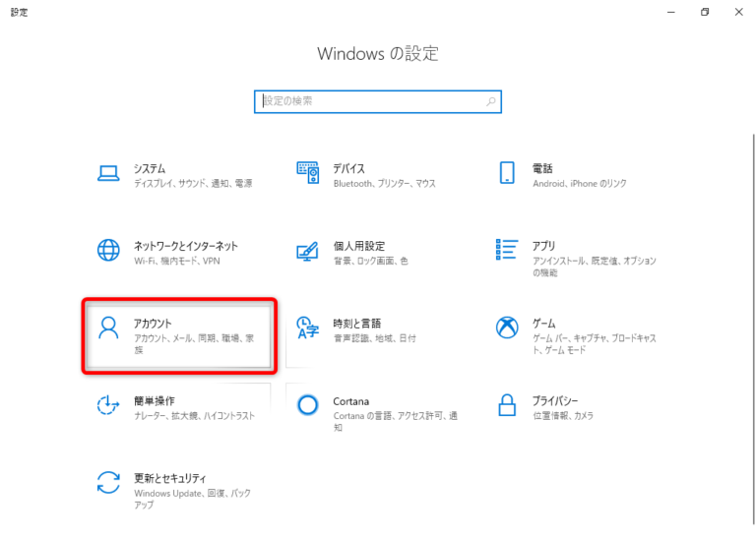Click the プライバシー title text
This screenshot has height=537, width=756.
click(555, 400)
